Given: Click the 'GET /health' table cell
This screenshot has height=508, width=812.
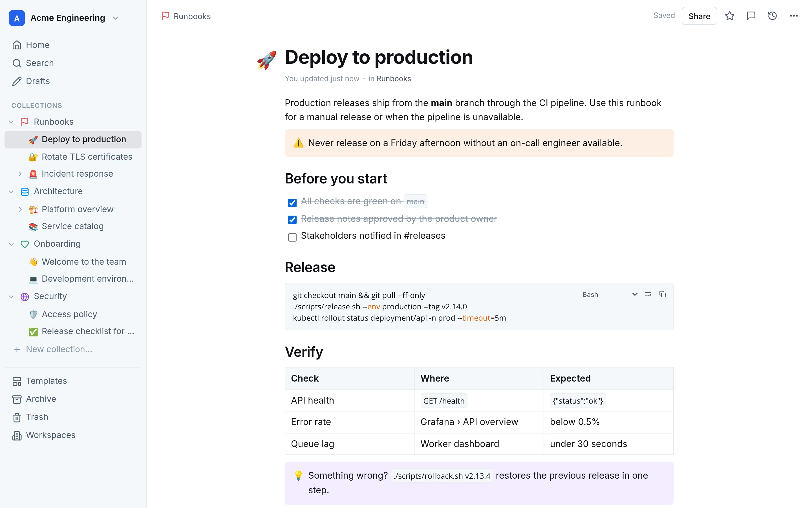Looking at the screenshot, I should [x=479, y=400].
